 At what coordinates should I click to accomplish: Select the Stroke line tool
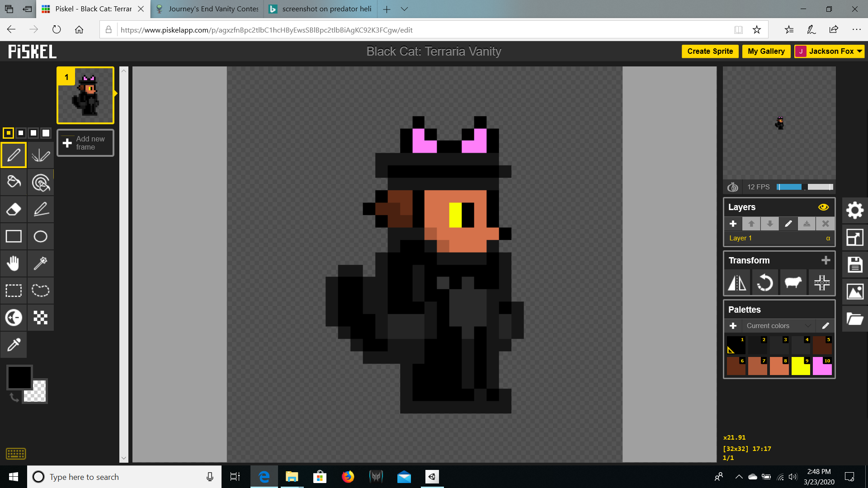pyautogui.click(x=41, y=210)
